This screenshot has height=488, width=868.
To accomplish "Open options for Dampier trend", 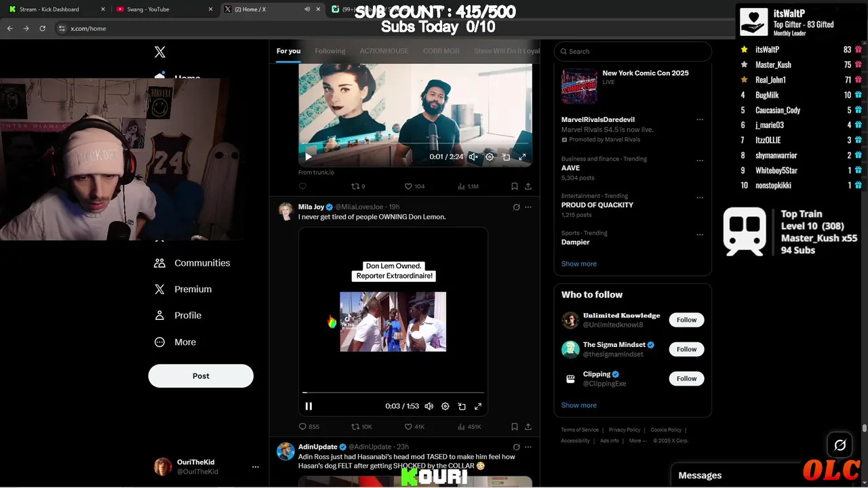I will coord(700,235).
